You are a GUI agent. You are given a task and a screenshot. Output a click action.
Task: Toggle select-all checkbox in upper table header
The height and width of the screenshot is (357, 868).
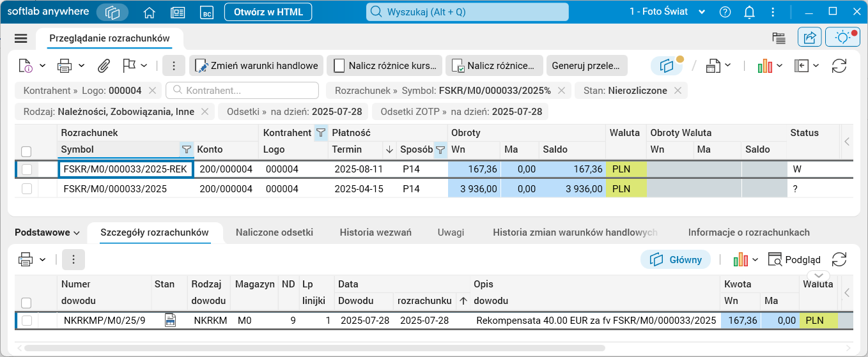26,151
